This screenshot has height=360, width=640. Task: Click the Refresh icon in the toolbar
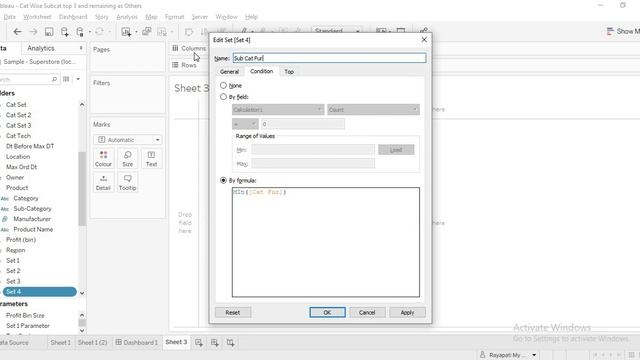99,32
